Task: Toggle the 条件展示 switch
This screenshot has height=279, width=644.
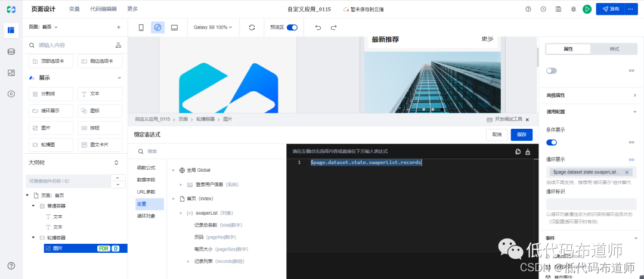Action: [x=551, y=142]
